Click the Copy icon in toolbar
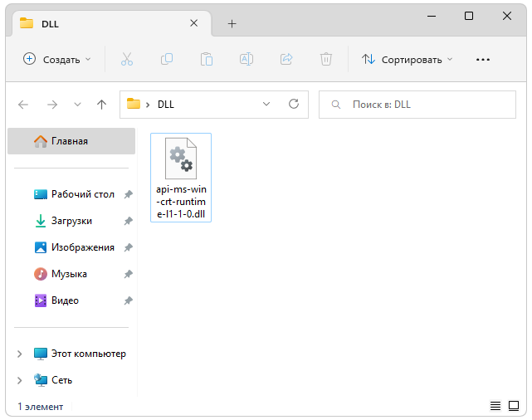532x420 pixels. click(167, 60)
